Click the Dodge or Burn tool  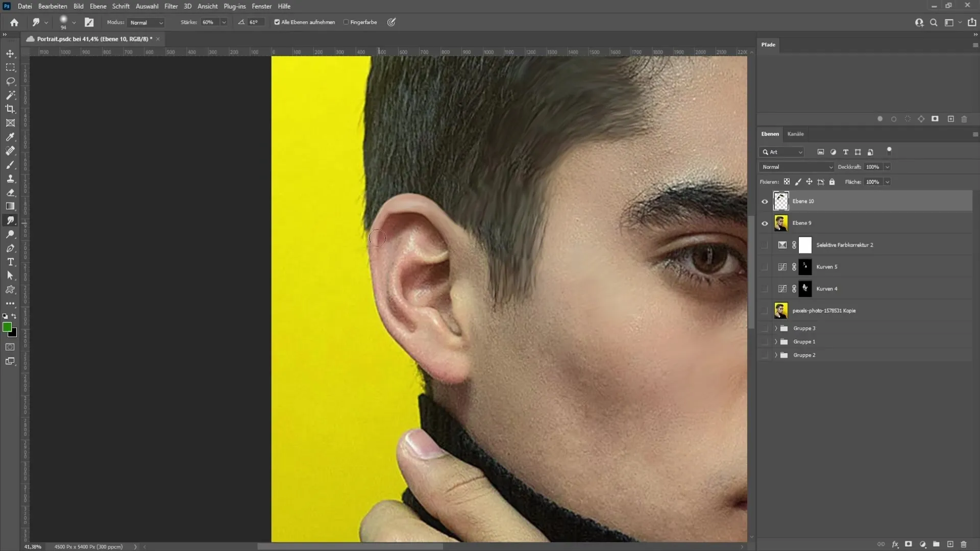(x=10, y=234)
